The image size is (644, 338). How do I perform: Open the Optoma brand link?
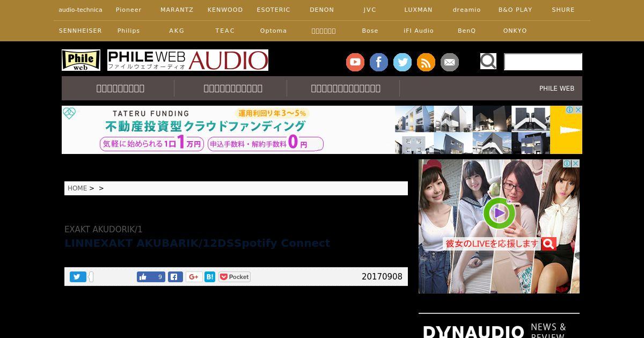tap(274, 31)
